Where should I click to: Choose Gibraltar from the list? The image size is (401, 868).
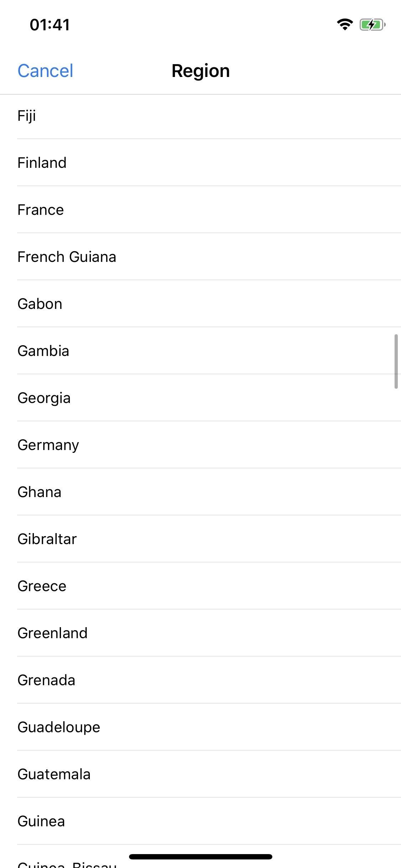[200, 539]
